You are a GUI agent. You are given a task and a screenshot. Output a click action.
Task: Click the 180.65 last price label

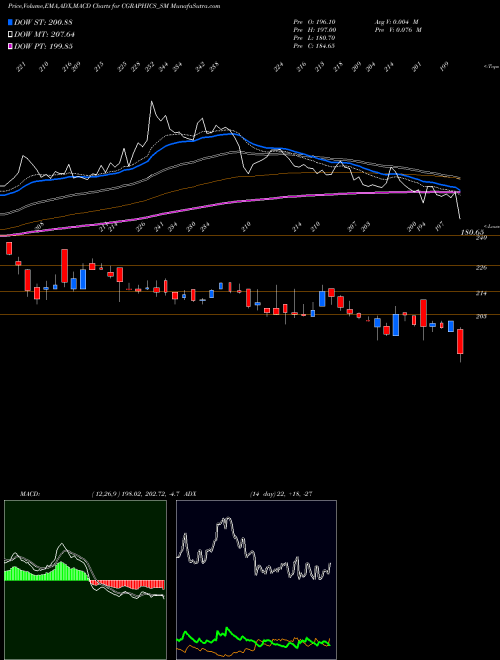click(x=473, y=232)
